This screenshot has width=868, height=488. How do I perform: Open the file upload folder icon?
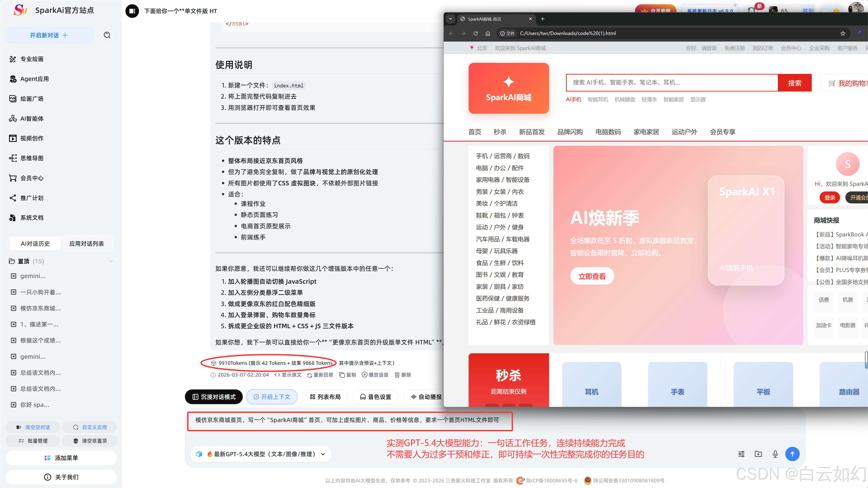pyautogui.click(x=758, y=454)
